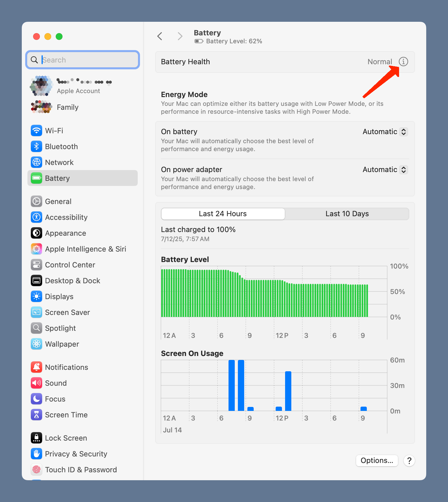Open Notifications bell icon
The width and height of the screenshot is (448, 502).
coord(36,367)
